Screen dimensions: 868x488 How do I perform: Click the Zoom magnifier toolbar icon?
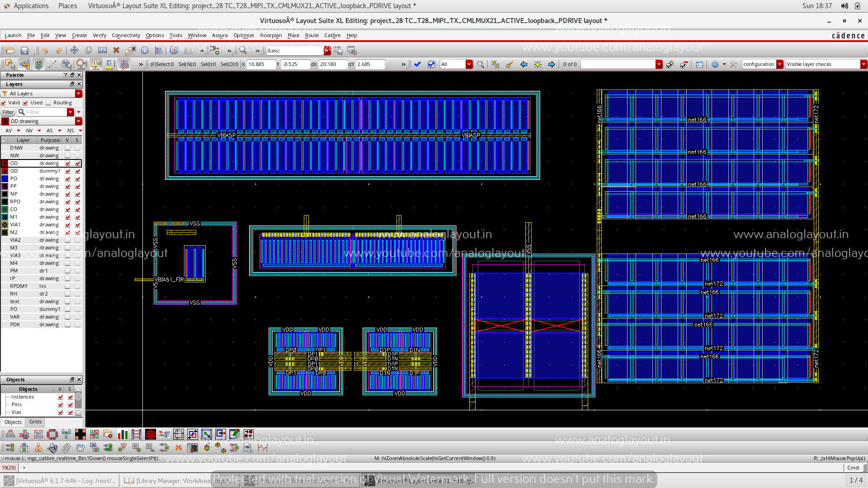point(243,50)
